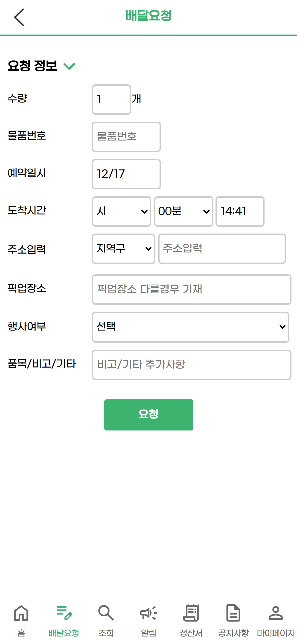This screenshot has width=297, height=644.
Task: Click the 물품번호 input field
Action: [126, 137]
